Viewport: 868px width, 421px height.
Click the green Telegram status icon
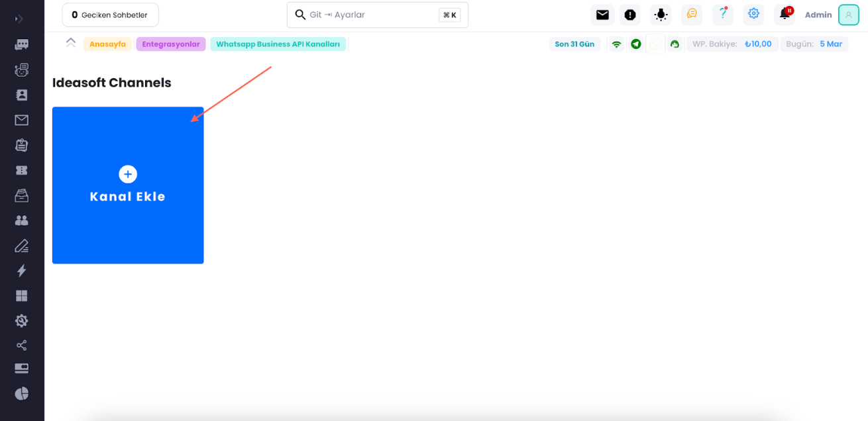click(x=636, y=44)
